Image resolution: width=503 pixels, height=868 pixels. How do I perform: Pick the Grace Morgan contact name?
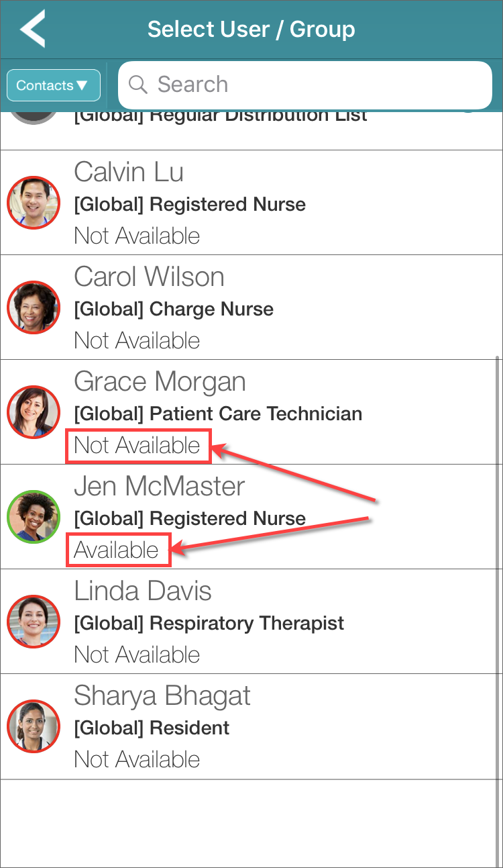[160, 382]
